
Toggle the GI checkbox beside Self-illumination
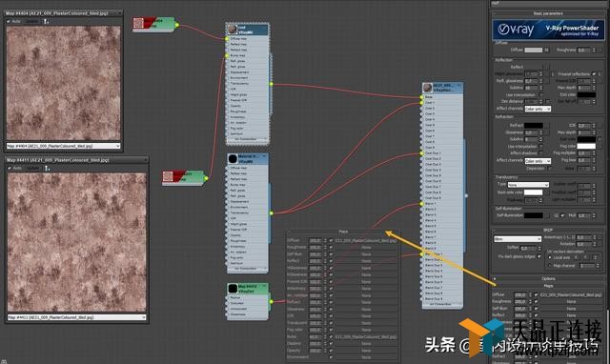[562, 215]
